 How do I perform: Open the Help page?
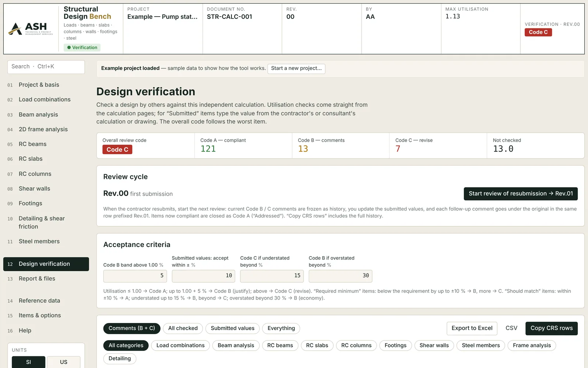(46, 330)
